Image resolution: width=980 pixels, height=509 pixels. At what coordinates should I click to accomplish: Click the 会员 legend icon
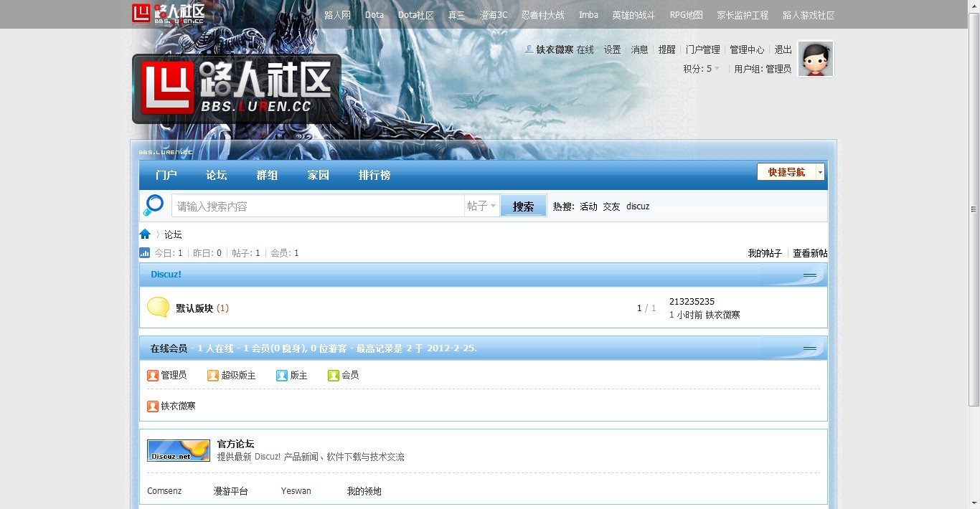tap(334, 375)
